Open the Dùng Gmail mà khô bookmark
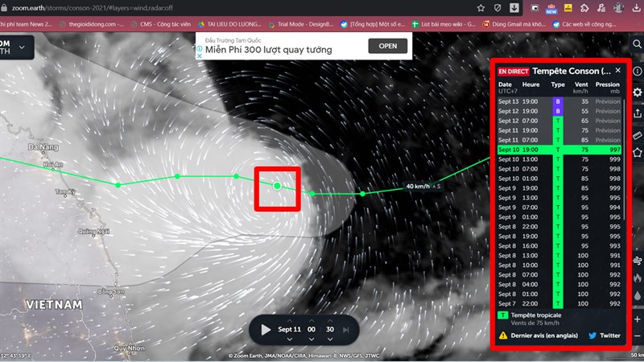 (x=514, y=24)
